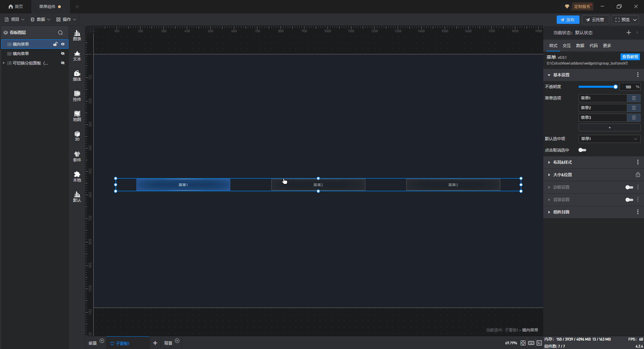Open the 默认 default components panel
Screen dimensions: 644x349
pyautogui.click(x=77, y=197)
